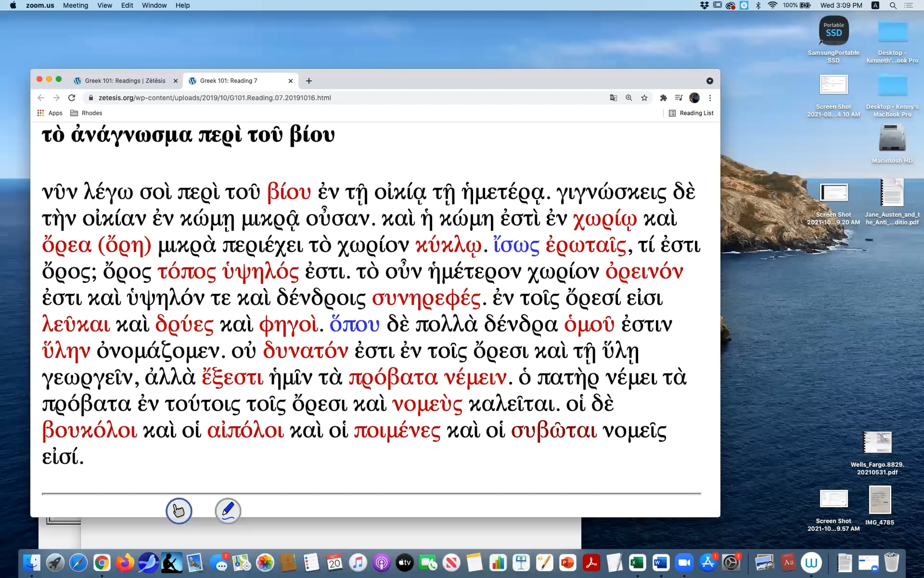Open Chrome's three-dot menu

(710, 98)
